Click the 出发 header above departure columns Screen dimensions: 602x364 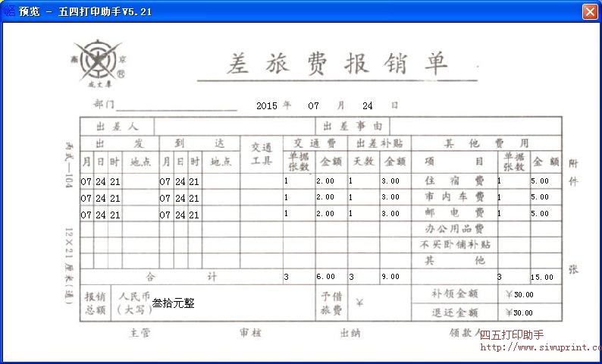[x=119, y=143]
